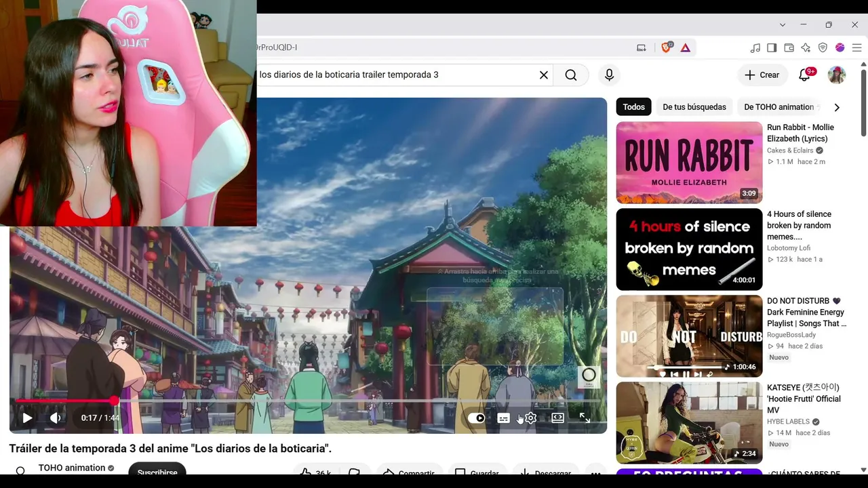
Task: Minimize the browser window
Action: pos(804,25)
